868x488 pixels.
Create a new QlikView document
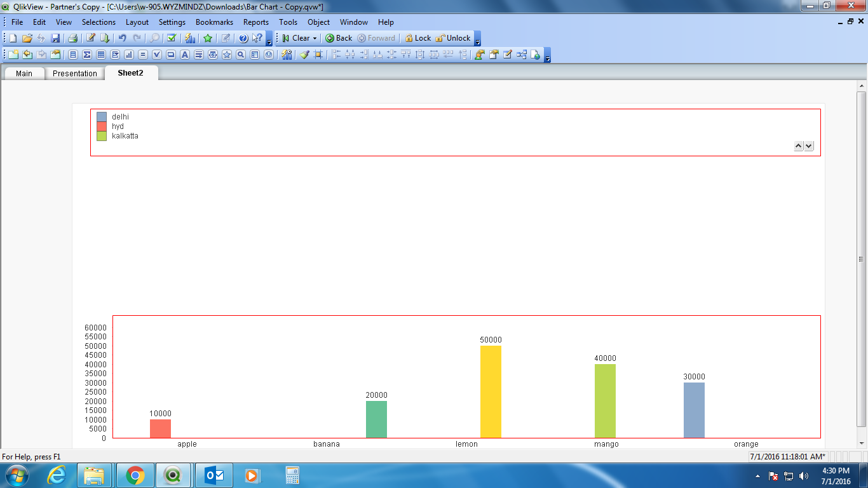tap(13, 38)
